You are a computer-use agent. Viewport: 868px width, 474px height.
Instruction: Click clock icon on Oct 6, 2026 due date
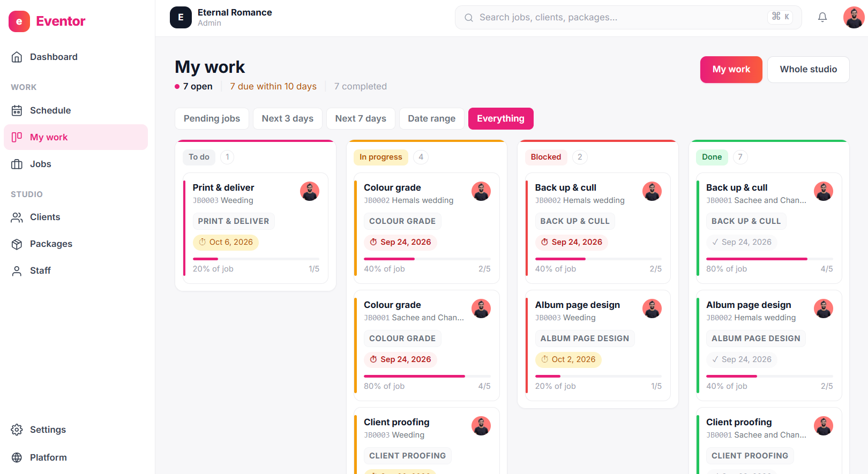203,242
